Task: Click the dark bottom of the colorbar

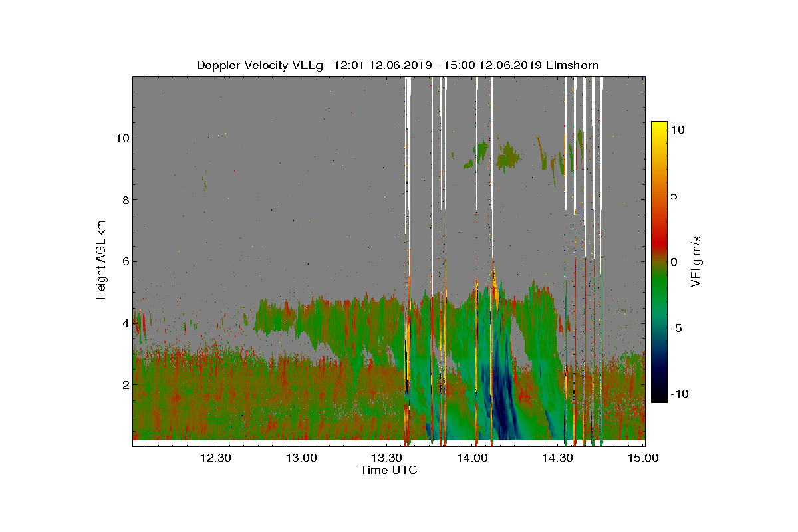Action: coord(659,396)
